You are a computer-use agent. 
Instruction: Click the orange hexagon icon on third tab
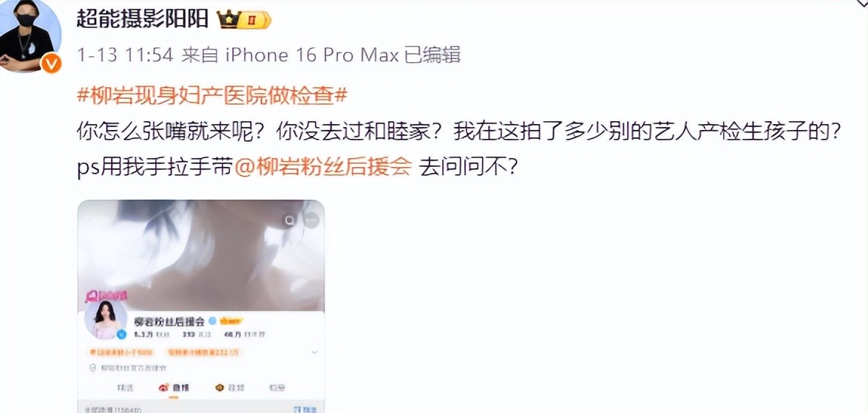(x=220, y=387)
